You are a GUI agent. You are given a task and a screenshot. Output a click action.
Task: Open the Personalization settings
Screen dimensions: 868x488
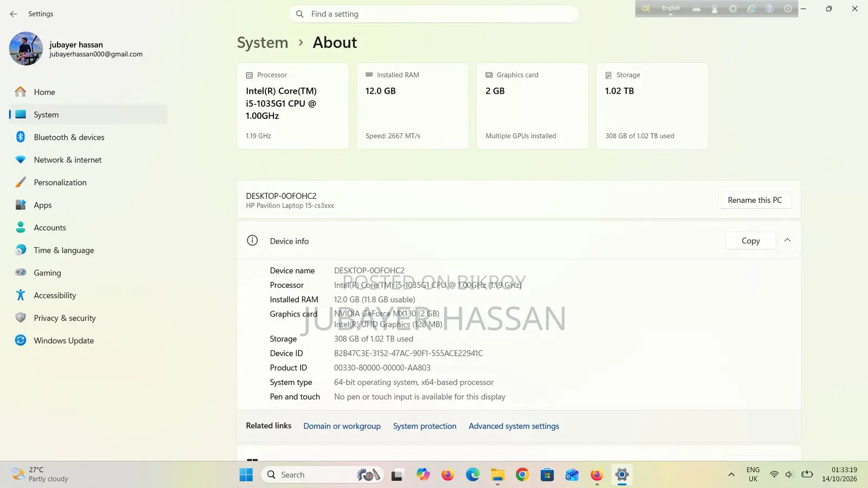coord(88,183)
